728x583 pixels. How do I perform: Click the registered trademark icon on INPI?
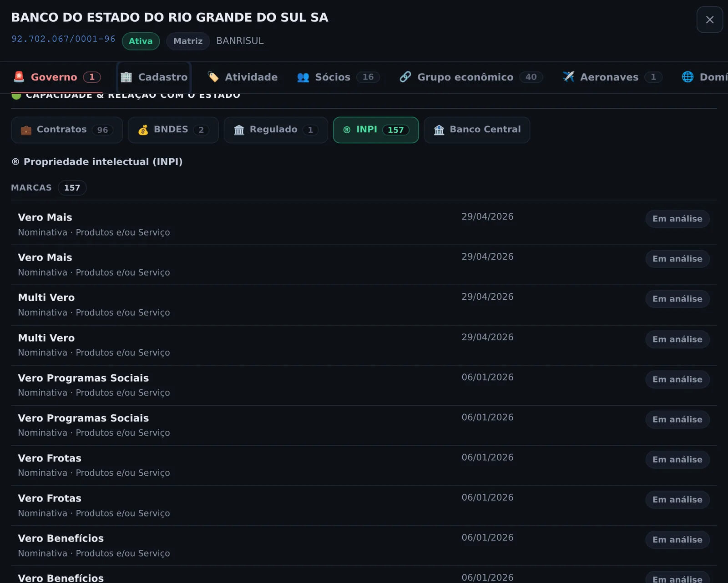[x=347, y=130]
